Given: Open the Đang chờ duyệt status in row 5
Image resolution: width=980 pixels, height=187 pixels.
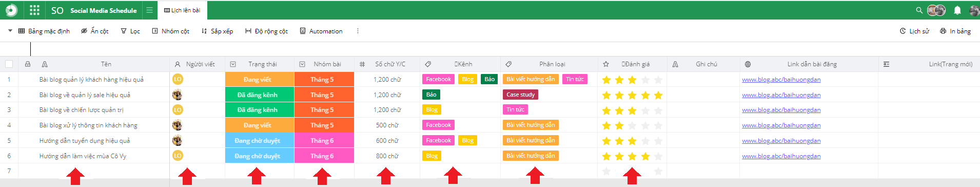Looking at the screenshot, I should [x=260, y=141].
